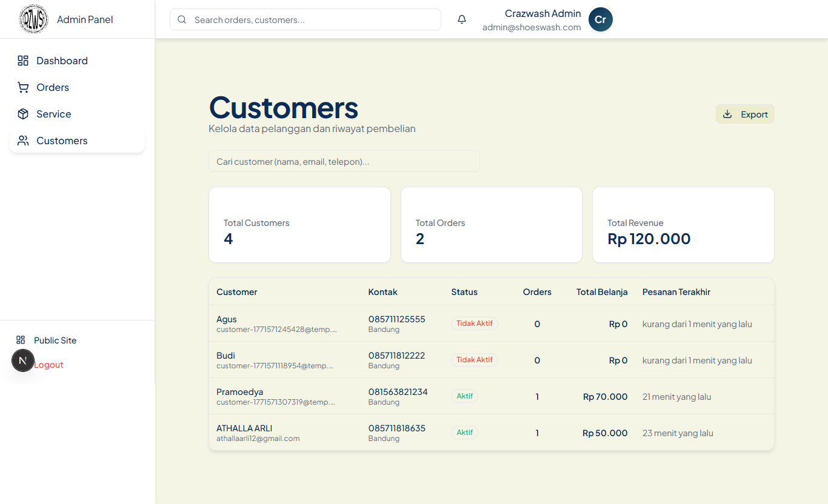The height and width of the screenshot is (504, 828).
Task: Select Customers in the sidebar
Action: (x=77, y=141)
